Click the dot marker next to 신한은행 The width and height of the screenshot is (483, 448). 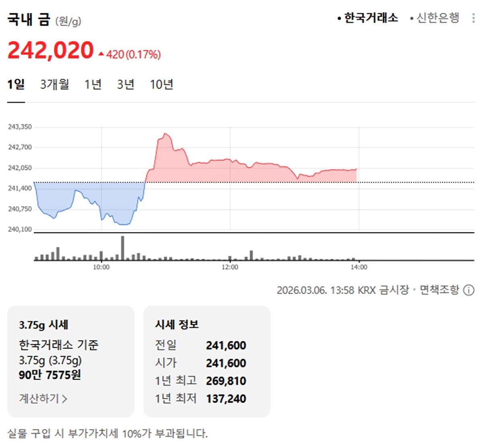click(412, 18)
